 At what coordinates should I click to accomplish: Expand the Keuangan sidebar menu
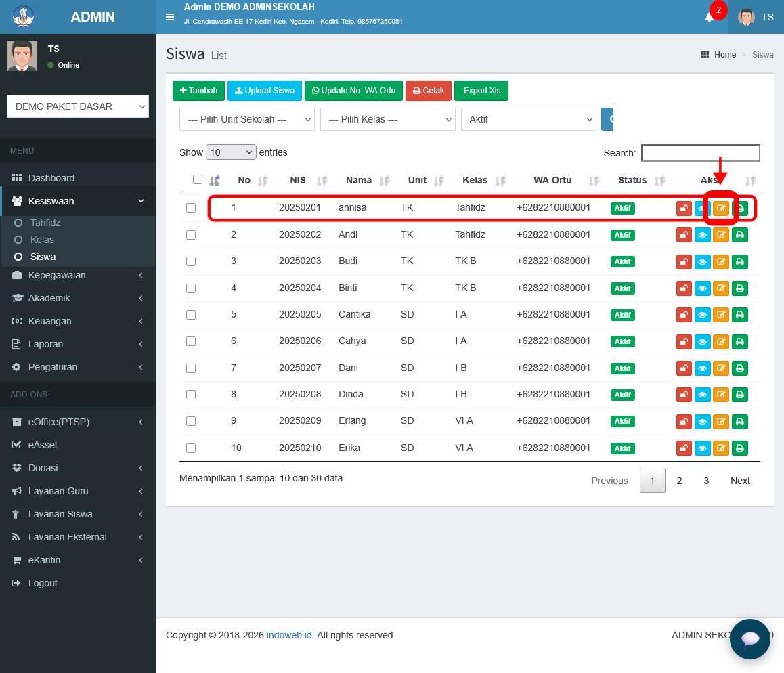click(x=77, y=321)
